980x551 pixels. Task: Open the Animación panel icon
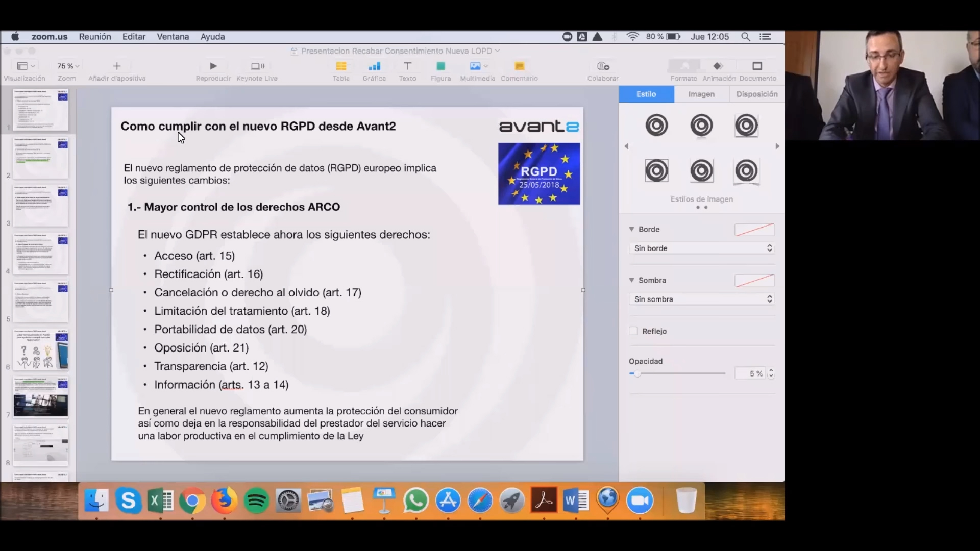(x=718, y=66)
